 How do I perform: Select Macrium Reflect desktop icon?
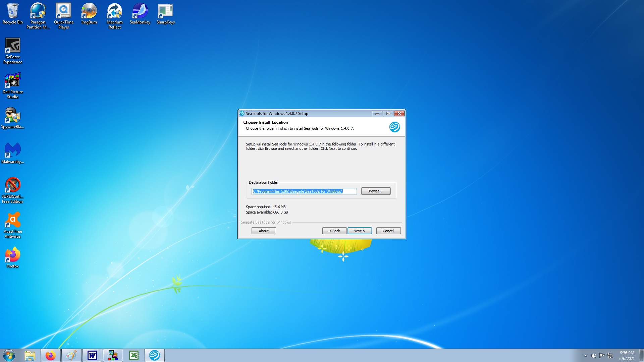(114, 15)
